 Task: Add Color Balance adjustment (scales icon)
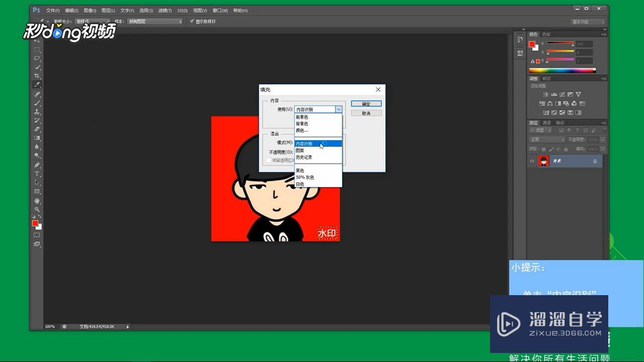click(550, 104)
